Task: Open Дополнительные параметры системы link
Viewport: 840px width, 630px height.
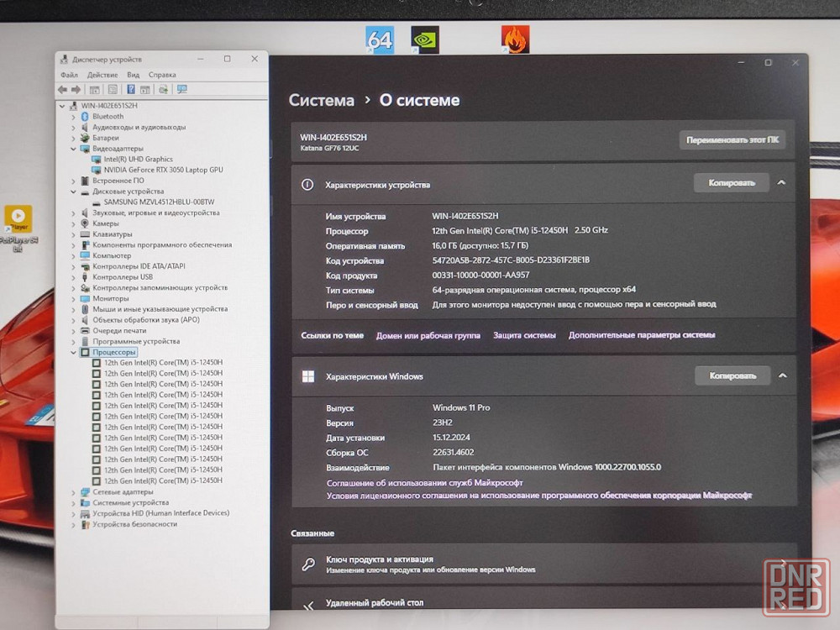Action: tap(642, 335)
